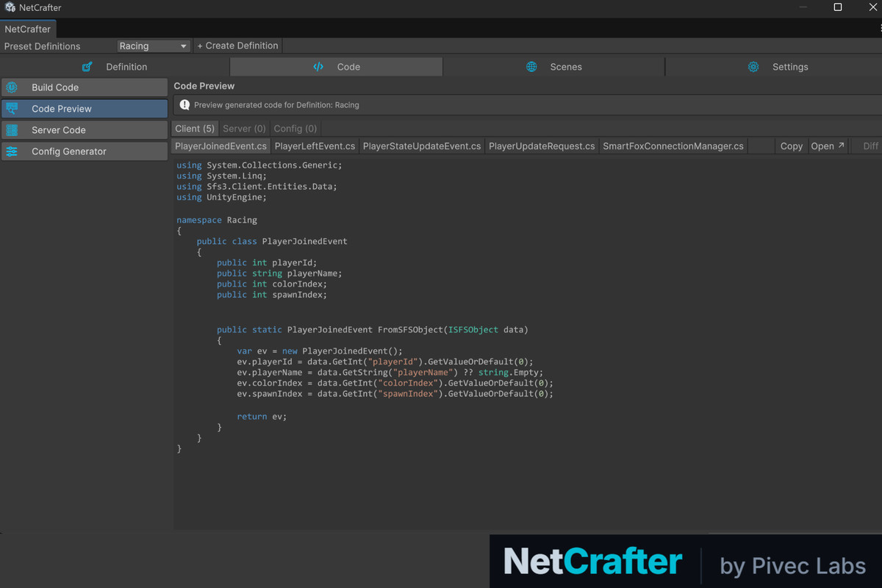882x588 pixels.
Task: Open the Preset Definitions Racing dropdown
Action: point(154,46)
